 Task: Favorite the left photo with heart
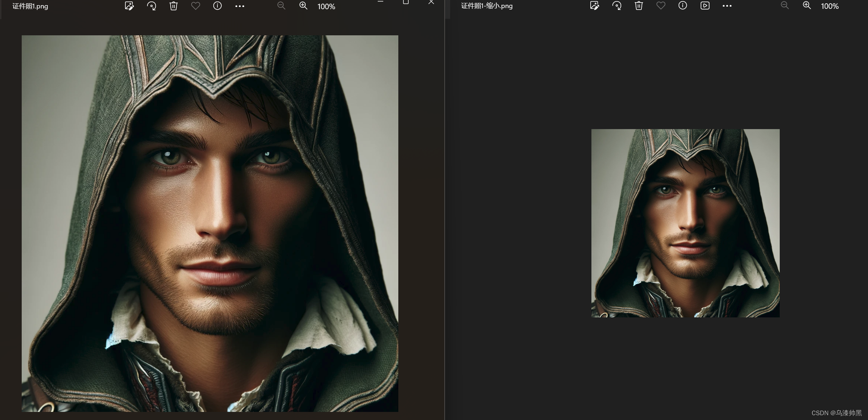point(196,6)
